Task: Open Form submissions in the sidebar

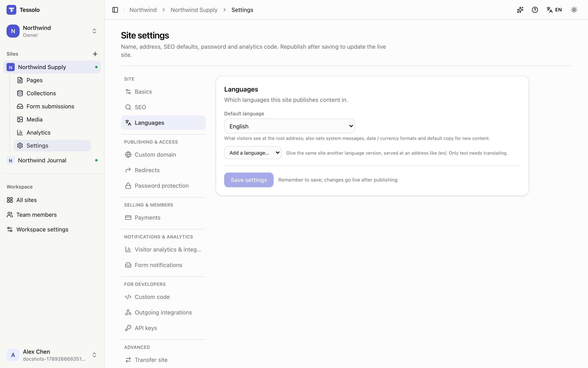Action: click(x=52, y=106)
